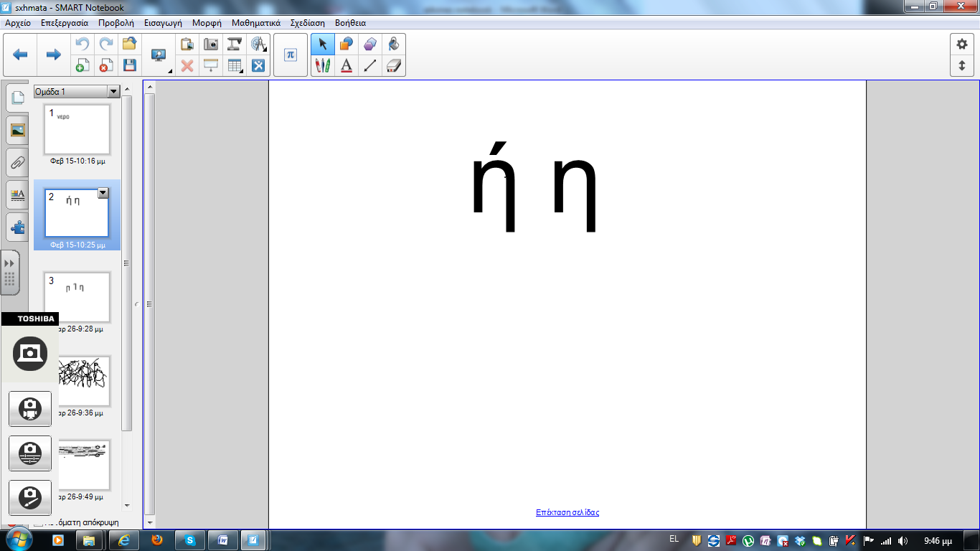980x551 pixels.
Task: Open the Βοήθεια menu
Action: (x=350, y=23)
